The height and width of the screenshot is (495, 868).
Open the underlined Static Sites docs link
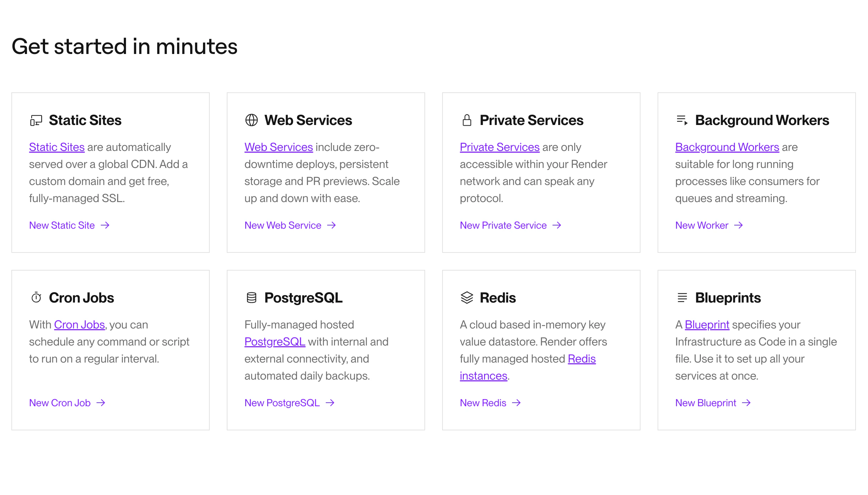click(x=57, y=147)
